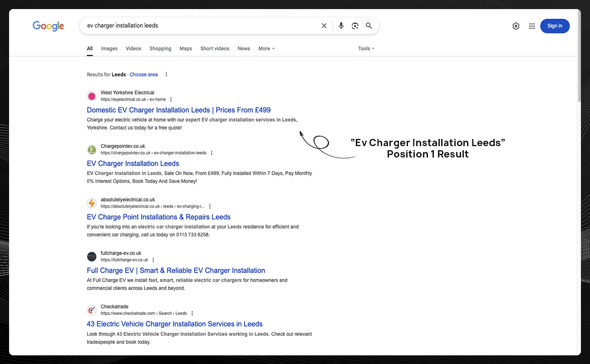Expand the More search filters dropdown

pos(266,49)
